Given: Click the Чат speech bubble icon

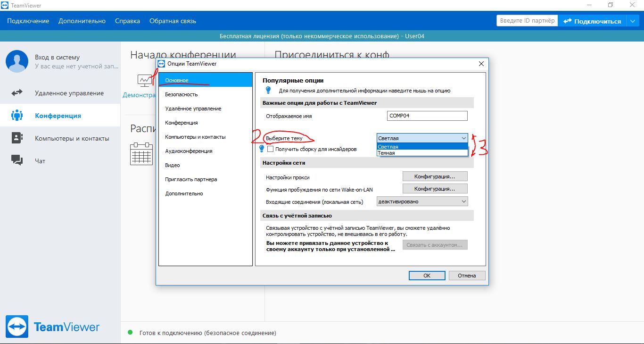Looking at the screenshot, I should pos(17,160).
